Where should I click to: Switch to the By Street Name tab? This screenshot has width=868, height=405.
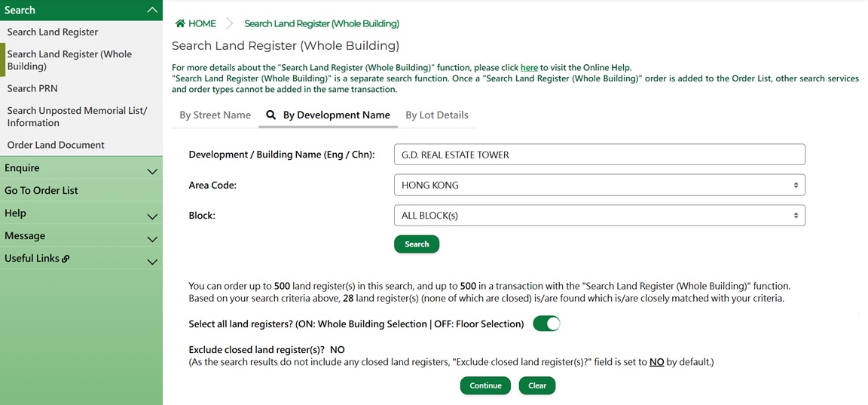(215, 115)
